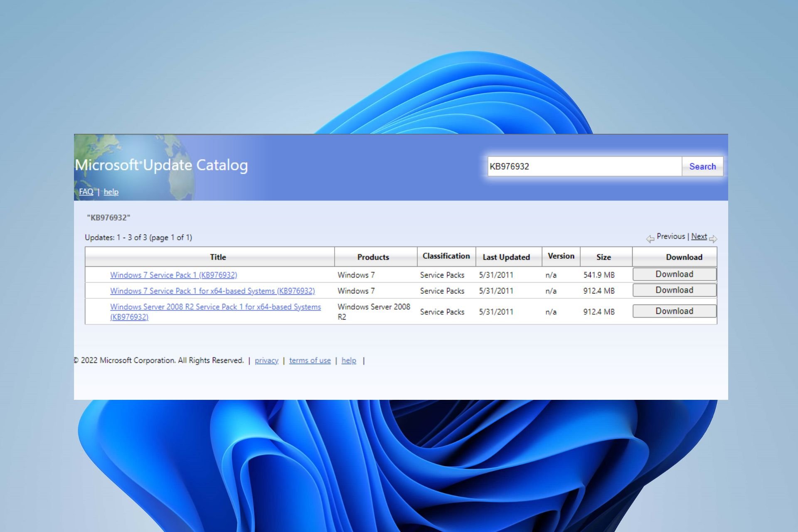This screenshot has height=532, width=798.
Task: Click the Next page right arrow icon
Action: pos(713,239)
